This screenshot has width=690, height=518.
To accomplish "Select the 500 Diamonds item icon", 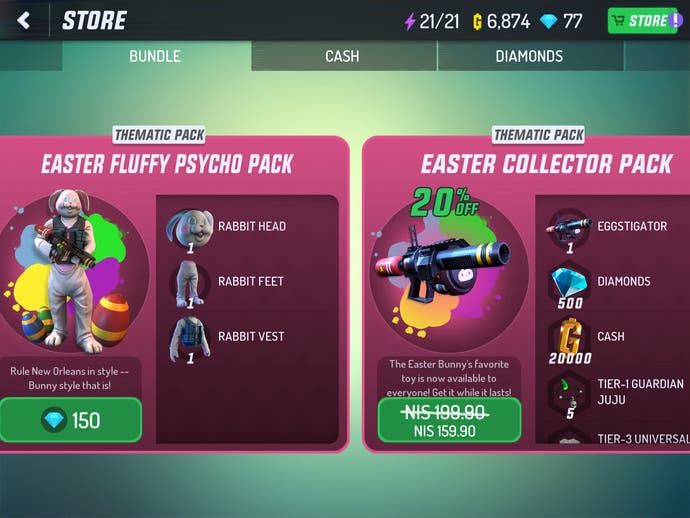I will pos(569,285).
